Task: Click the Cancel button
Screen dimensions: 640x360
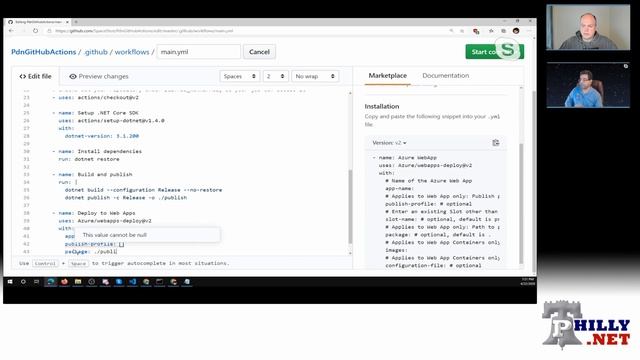Action: point(259,52)
